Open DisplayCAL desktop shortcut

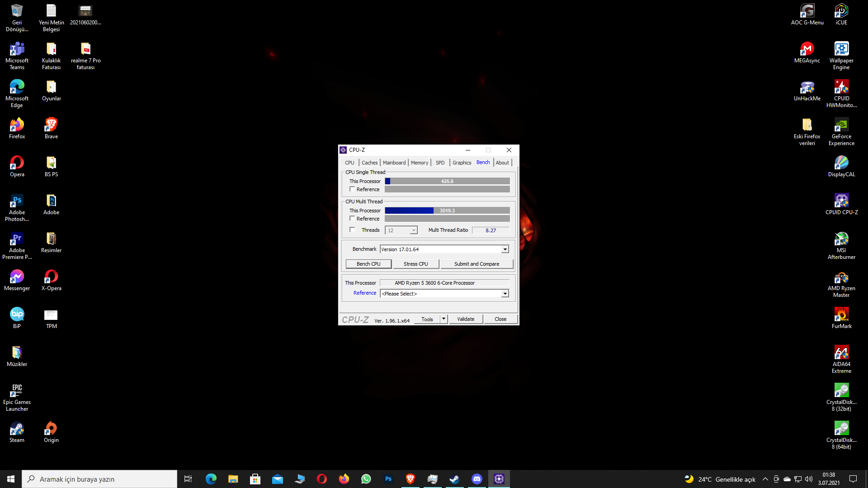(x=841, y=166)
